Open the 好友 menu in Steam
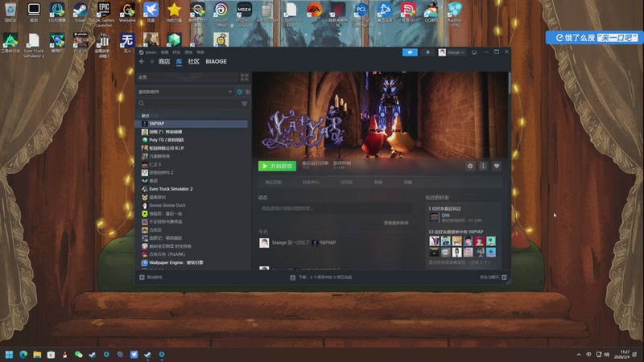Viewport: 644px width, 362px height. click(x=176, y=52)
